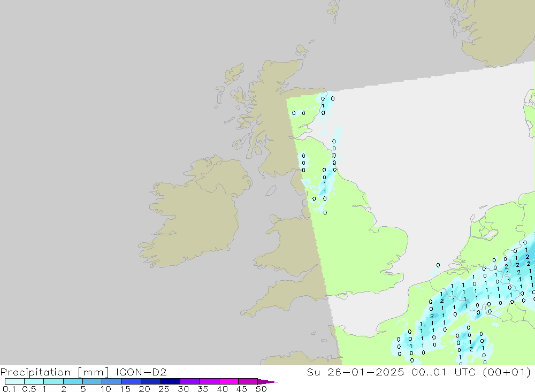
Task: Click the 2–5 mm legend color box
Action: point(73,381)
